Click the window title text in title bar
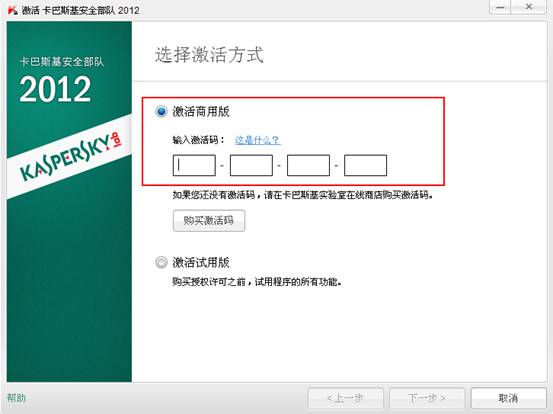This screenshot has width=553, height=414. (x=80, y=10)
